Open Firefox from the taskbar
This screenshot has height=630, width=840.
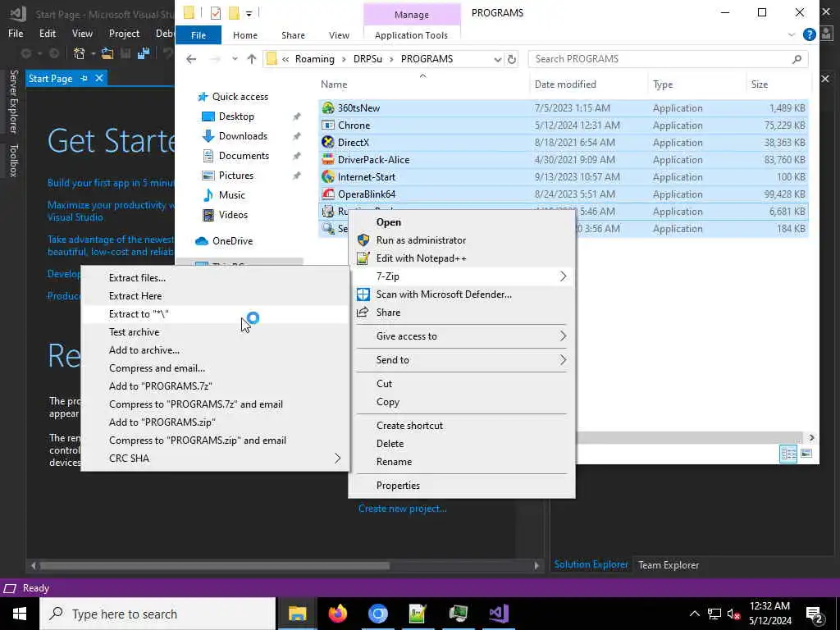(337, 614)
